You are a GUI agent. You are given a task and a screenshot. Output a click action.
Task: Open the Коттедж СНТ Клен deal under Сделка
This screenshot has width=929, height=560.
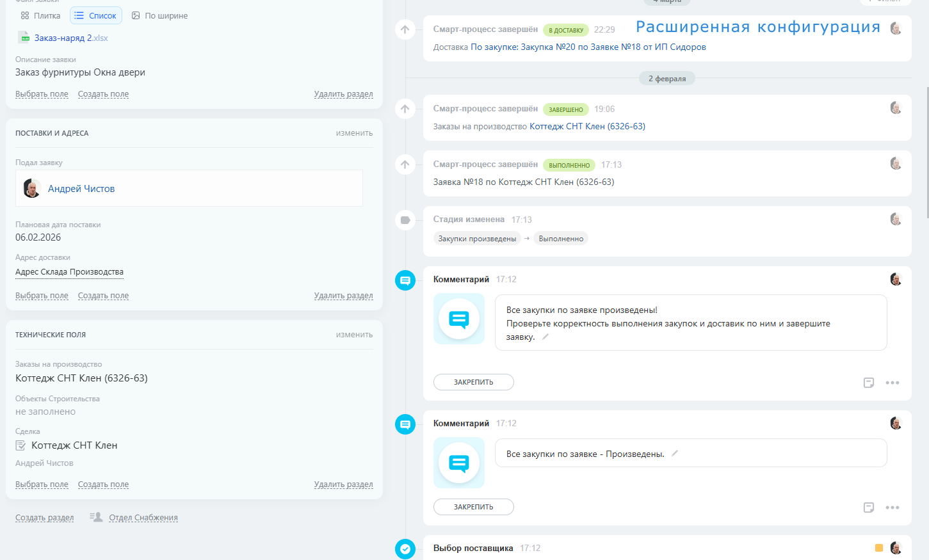74,445
